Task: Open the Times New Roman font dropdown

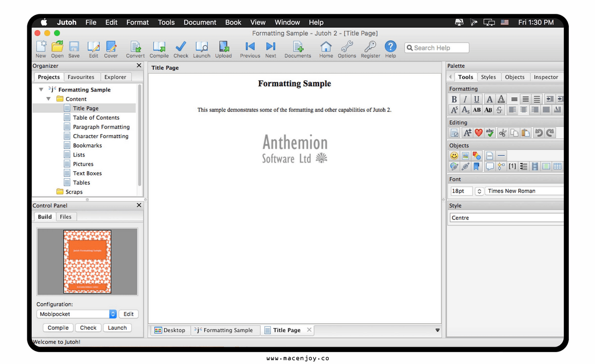Action: click(525, 191)
